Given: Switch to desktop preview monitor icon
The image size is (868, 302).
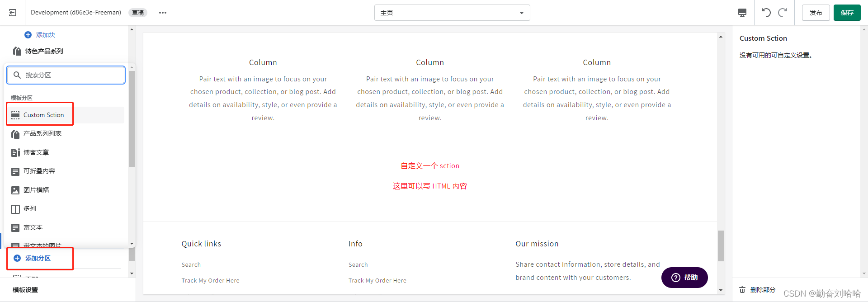Looking at the screenshot, I should (x=742, y=13).
